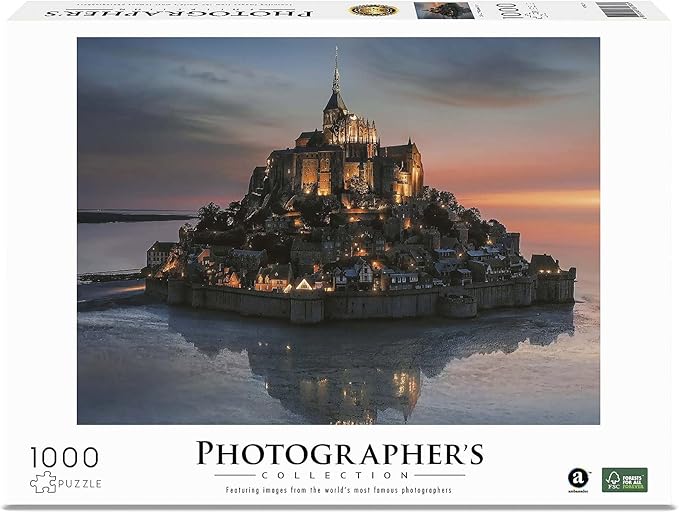
Task: Click the jigsaw puzzle piece icon
Action: 42,482
